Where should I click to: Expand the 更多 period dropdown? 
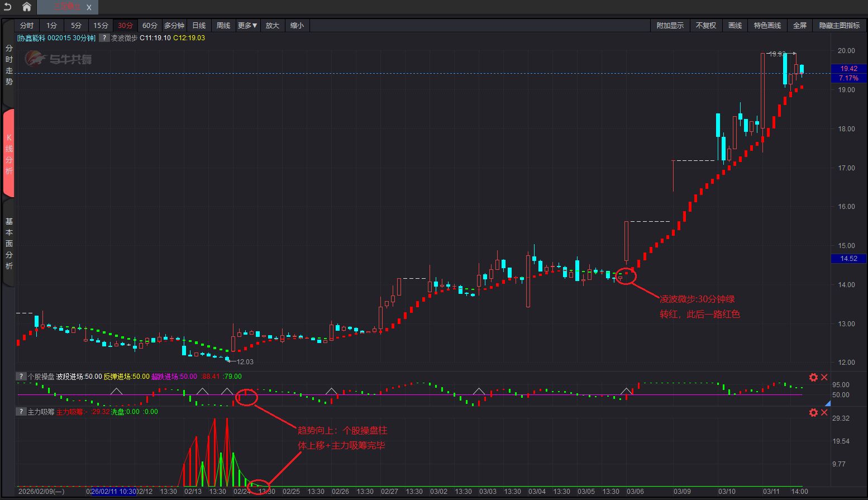(x=247, y=26)
